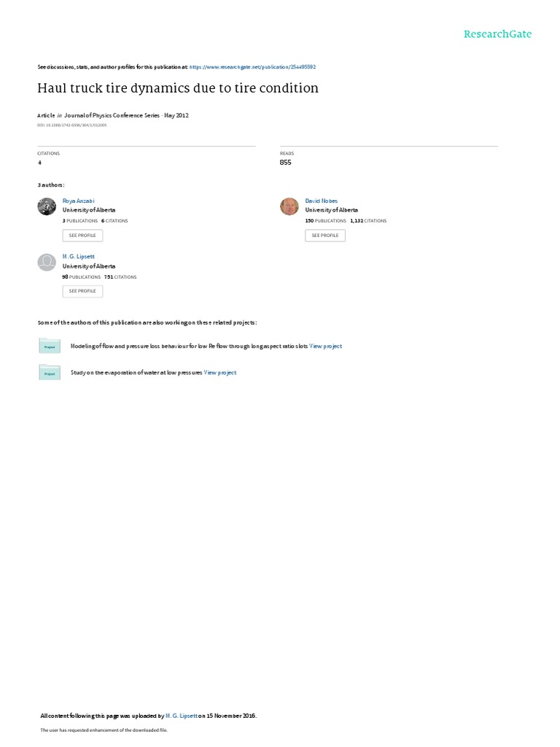Click the article title Haul truck tire dynamics
This screenshot has height=747, width=560.
tap(178, 88)
